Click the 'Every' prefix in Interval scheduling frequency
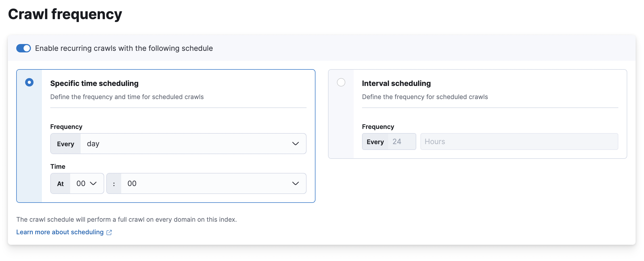The height and width of the screenshot is (261, 644). pyautogui.click(x=375, y=142)
